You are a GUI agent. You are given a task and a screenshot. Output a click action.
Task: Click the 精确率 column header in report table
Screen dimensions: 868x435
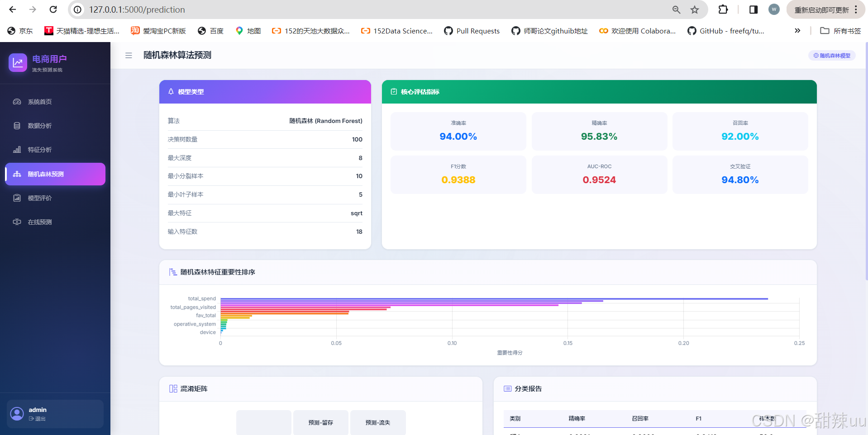pos(577,419)
